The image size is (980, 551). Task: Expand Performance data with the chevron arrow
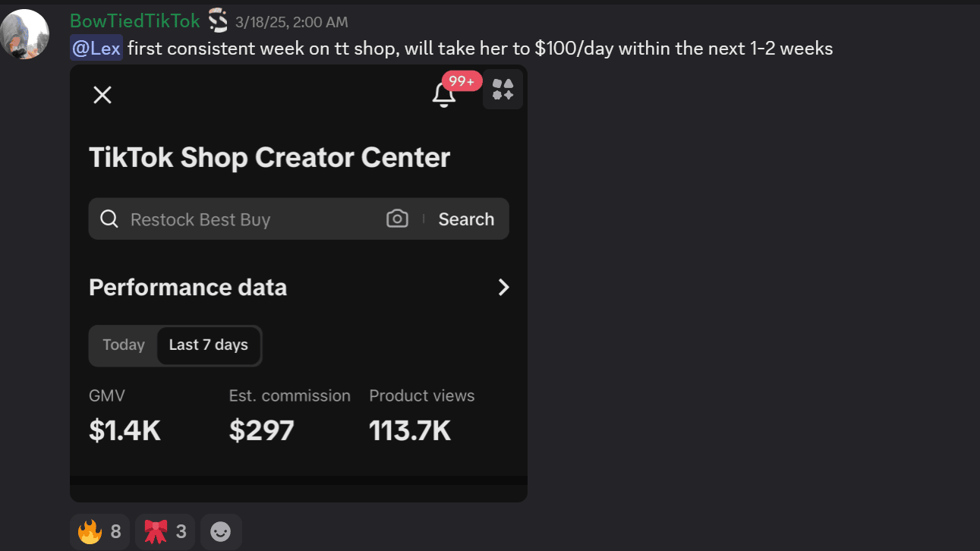(x=503, y=287)
